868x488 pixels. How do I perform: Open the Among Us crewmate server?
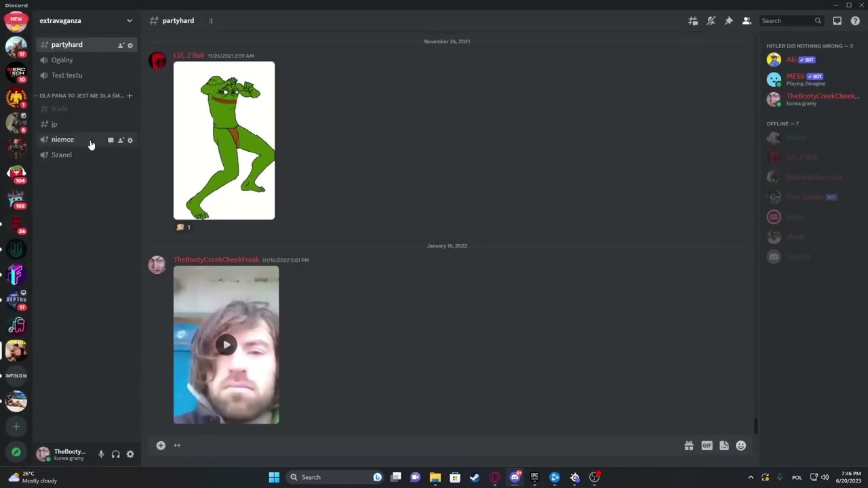click(16, 325)
